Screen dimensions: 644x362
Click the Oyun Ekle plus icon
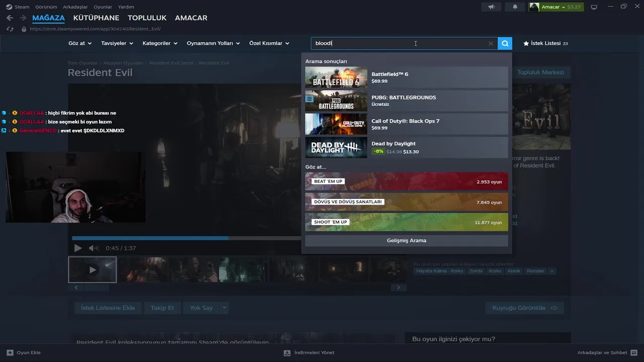pyautogui.click(x=10, y=352)
